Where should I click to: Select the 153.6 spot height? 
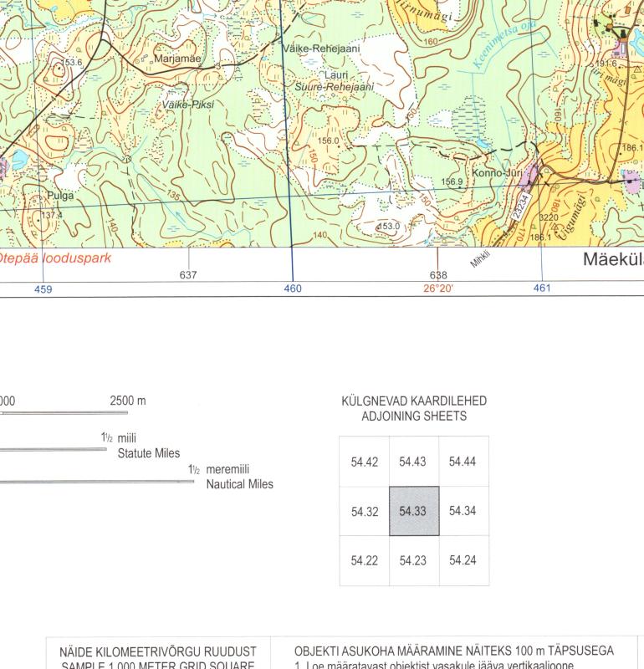pos(71,62)
